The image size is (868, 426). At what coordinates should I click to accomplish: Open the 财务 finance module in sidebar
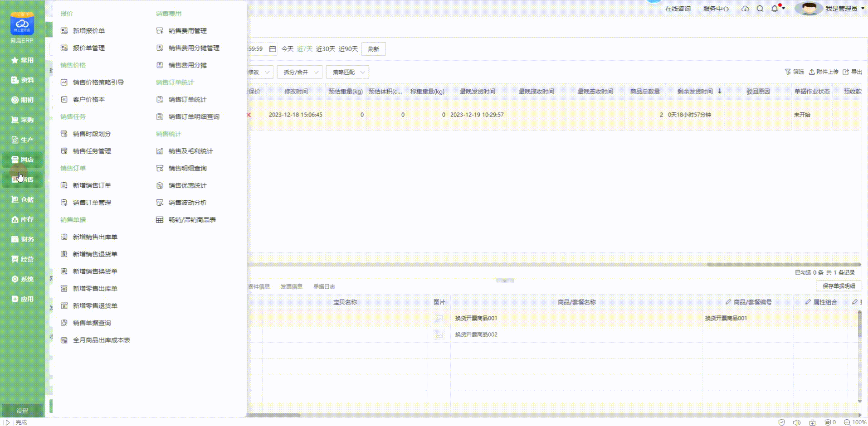(x=22, y=239)
